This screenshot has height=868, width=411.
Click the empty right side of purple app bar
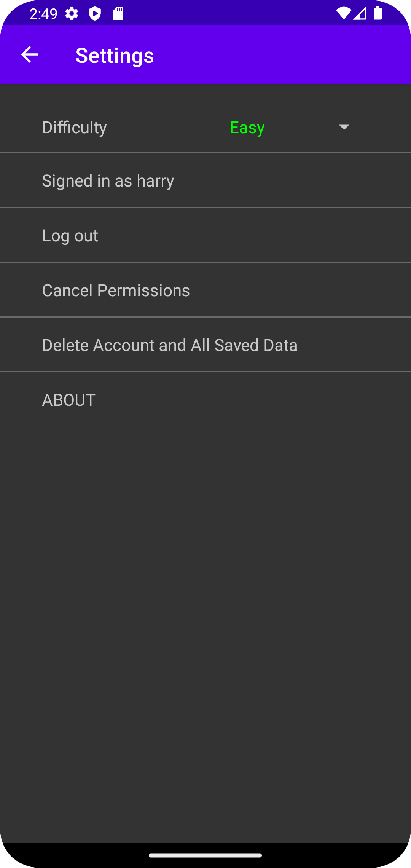(x=304, y=55)
